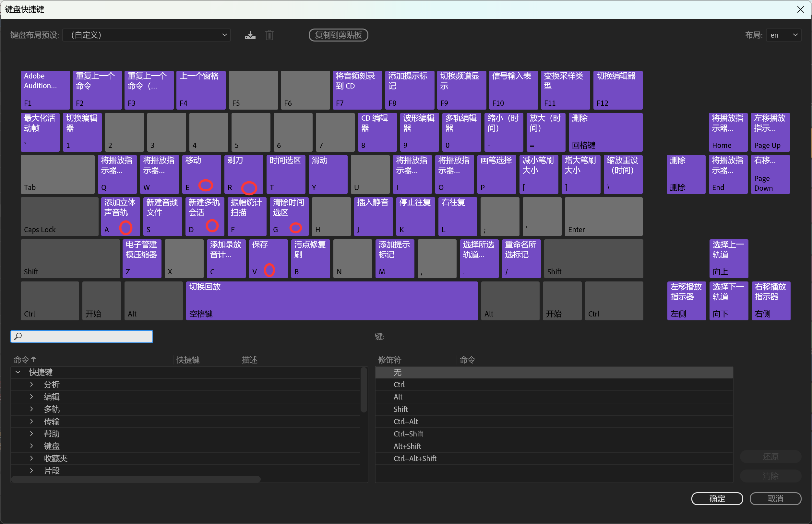Click the F7 将音频刻录到 CD key
812x524 pixels.
click(x=357, y=90)
